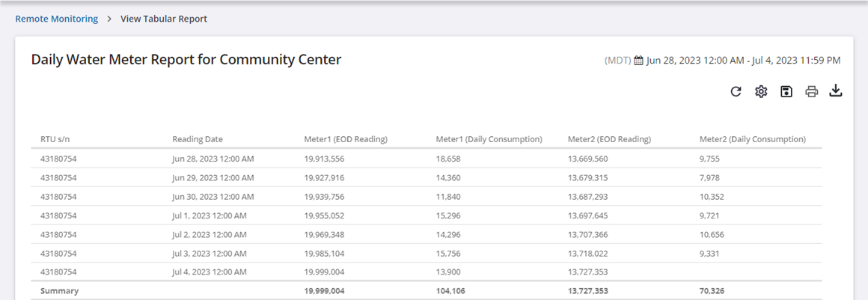The height and width of the screenshot is (300, 868).
Task: Open the Remote Monitoring breadcrumb link
Action: click(x=57, y=19)
